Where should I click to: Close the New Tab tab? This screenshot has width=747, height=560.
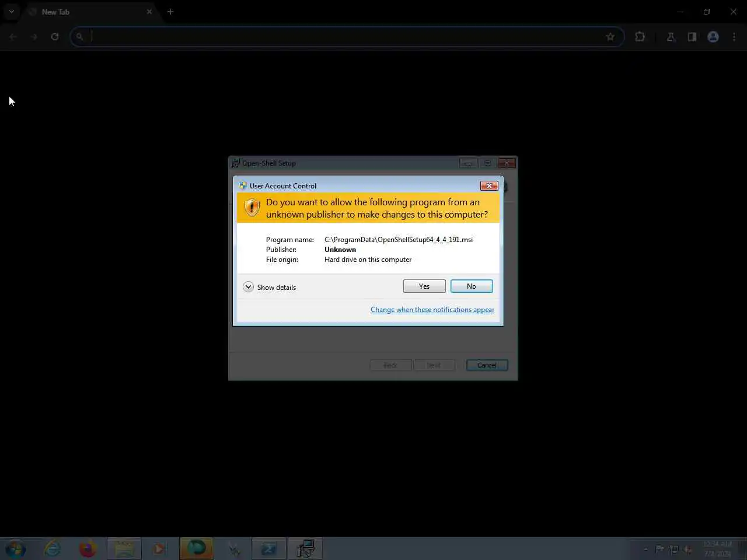149,12
